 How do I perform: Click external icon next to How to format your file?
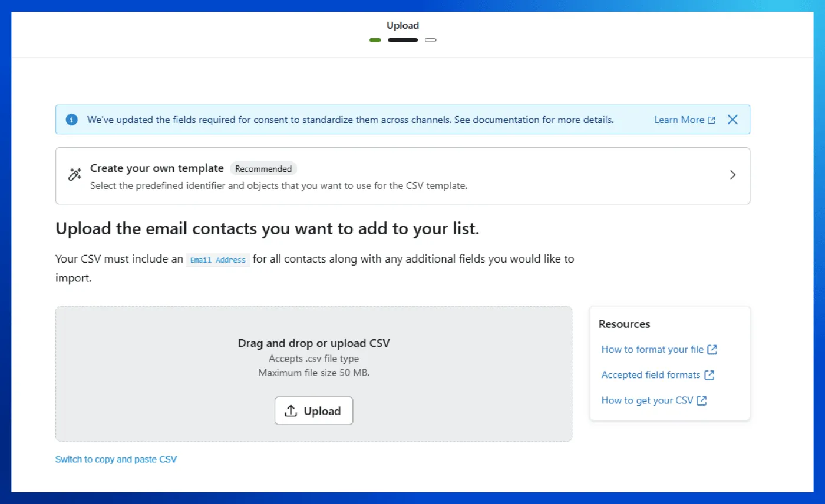coord(712,349)
